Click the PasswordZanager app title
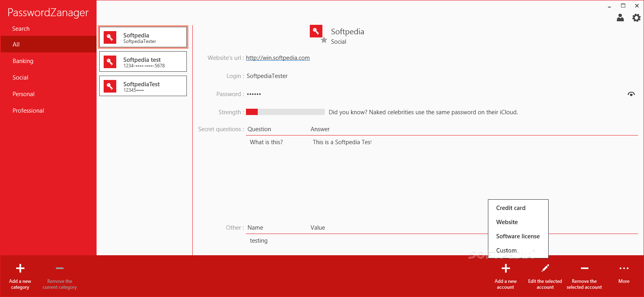This screenshot has width=644, height=297. click(x=48, y=13)
